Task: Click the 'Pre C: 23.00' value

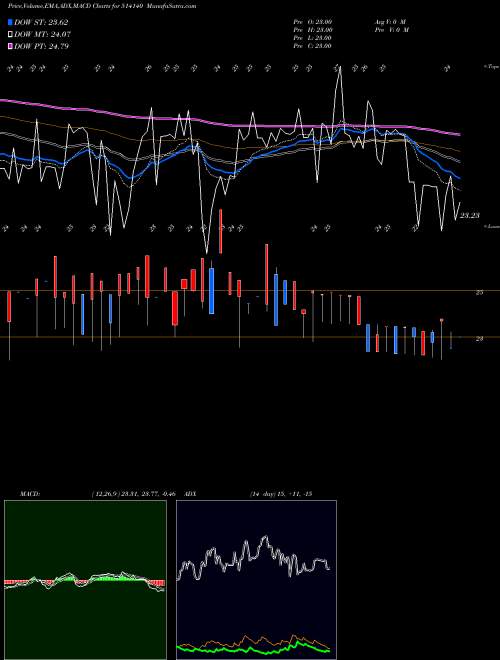Action: click(x=313, y=46)
